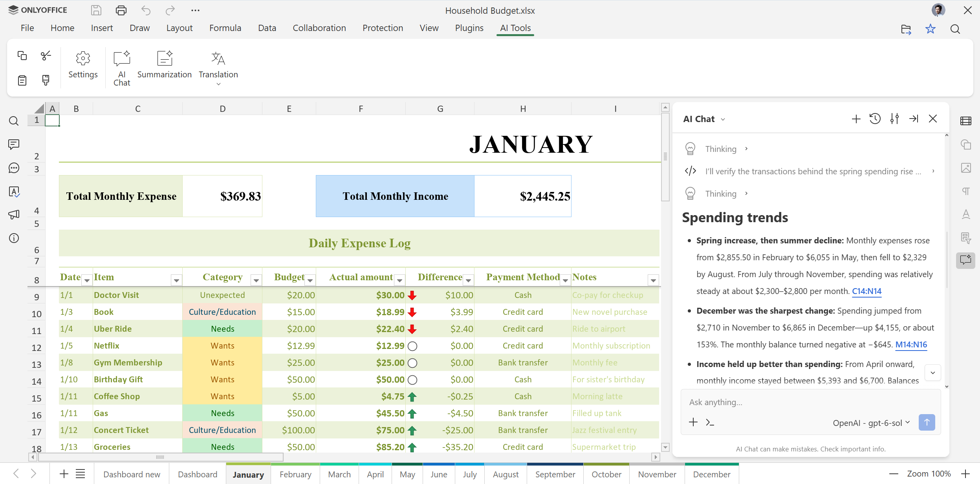Open the list of sheets button

coord(80,474)
